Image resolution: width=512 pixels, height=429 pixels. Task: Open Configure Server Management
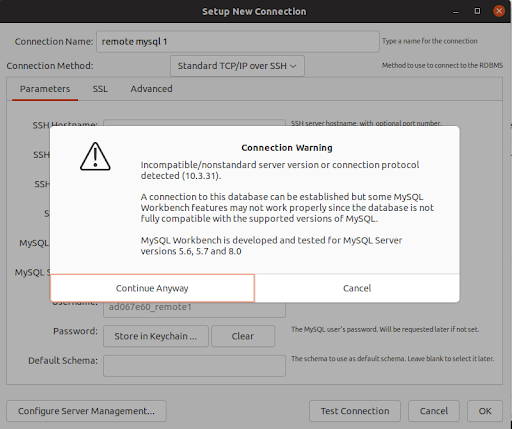click(x=86, y=411)
